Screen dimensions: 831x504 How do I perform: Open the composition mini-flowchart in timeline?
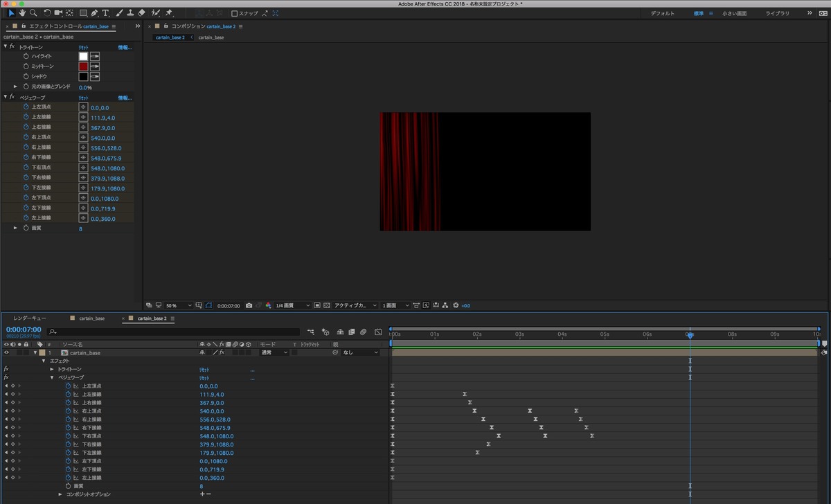point(311,332)
